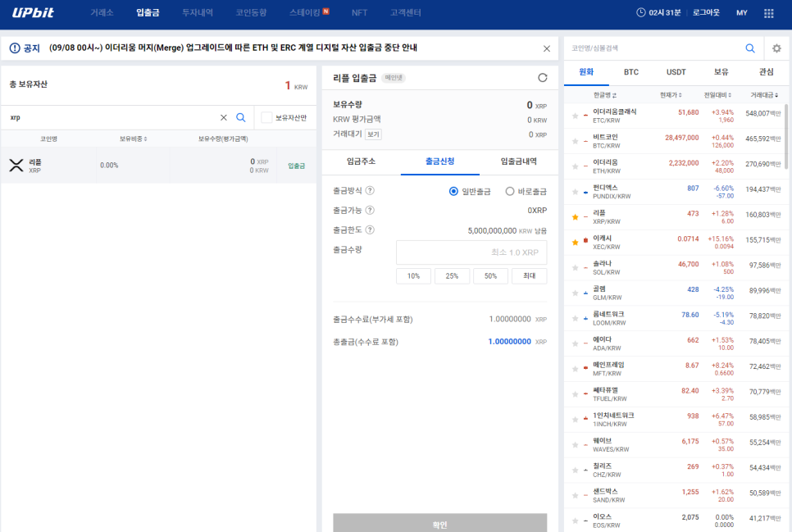The width and height of the screenshot is (792, 532).
Task: Select the BTC market tab
Action: point(630,72)
